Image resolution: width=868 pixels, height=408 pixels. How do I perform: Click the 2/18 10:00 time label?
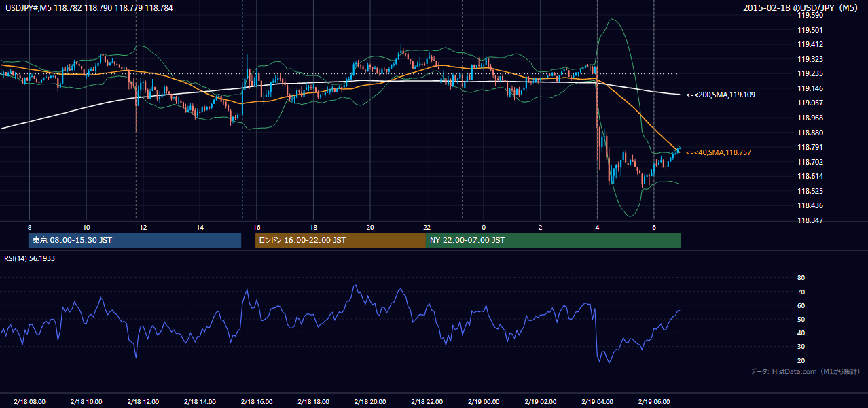tap(86, 402)
